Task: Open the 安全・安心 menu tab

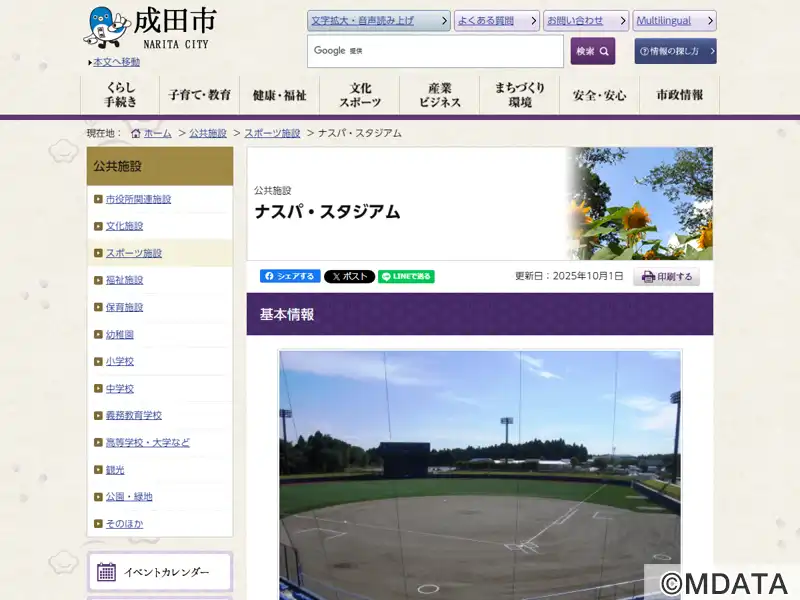Action: tap(599, 95)
